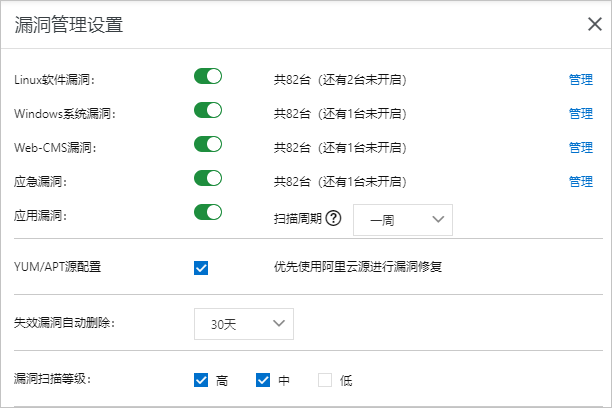Click the 扫描周期 label text
Image resolution: width=612 pixels, height=408 pixels.
[298, 219]
